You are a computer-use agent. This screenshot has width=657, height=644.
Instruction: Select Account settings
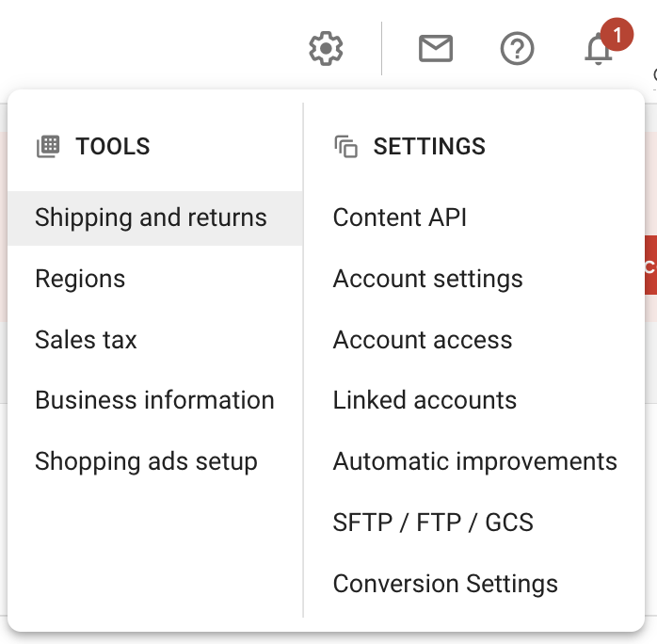[473, 279]
